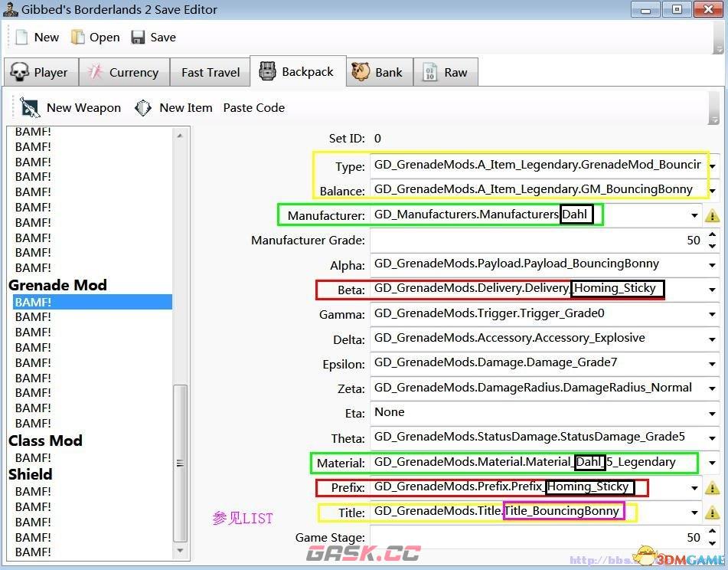This screenshot has width=728, height=570.
Task: Expand the Prefix dropdown arrow
Action: (x=694, y=488)
